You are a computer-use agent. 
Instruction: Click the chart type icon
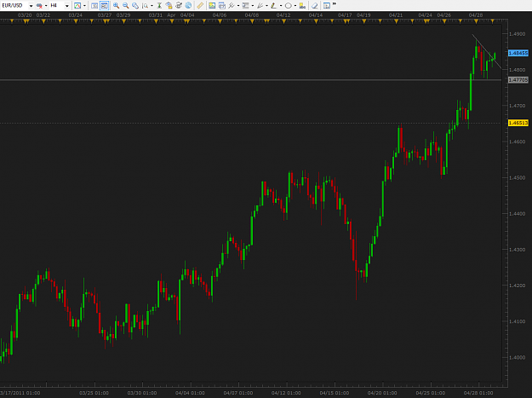click(x=77, y=6)
